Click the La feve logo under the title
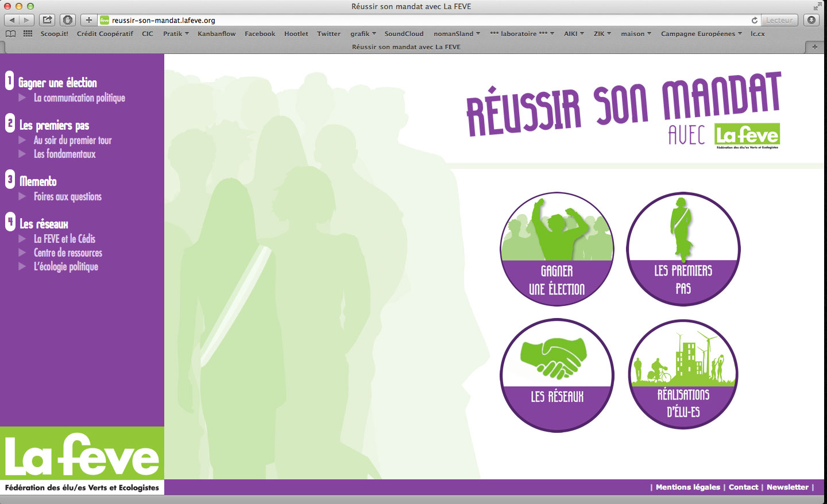The image size is (827, 504). (747, 136)
